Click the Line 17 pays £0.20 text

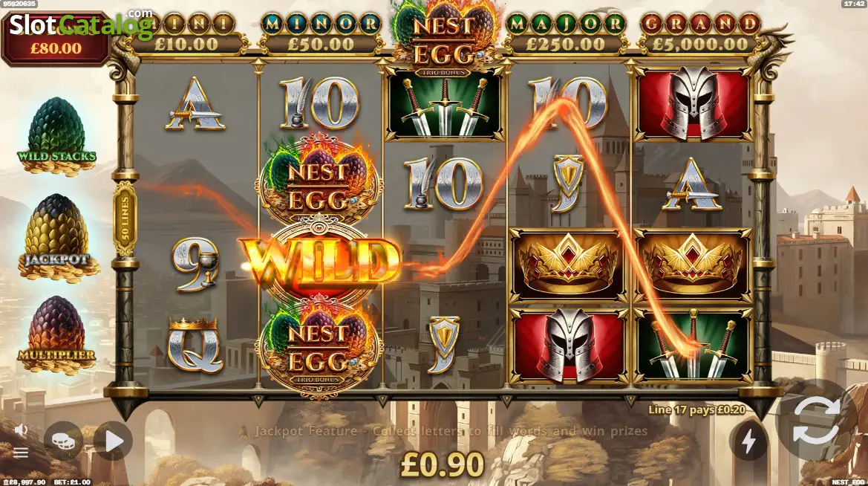click(697, 409)
